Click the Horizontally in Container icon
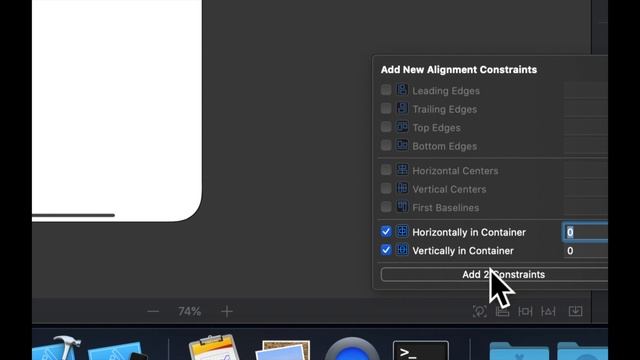Image resolution: width=640 pixels, height=360 pixels. coord(402,231)
